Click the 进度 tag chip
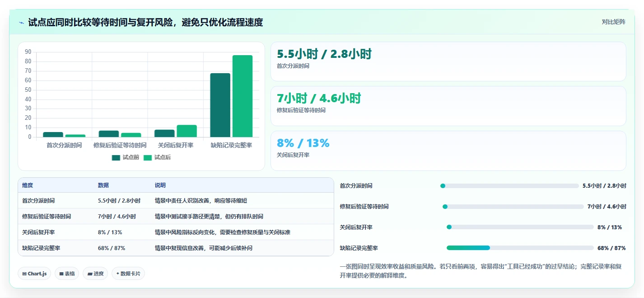 click(95, 274)
